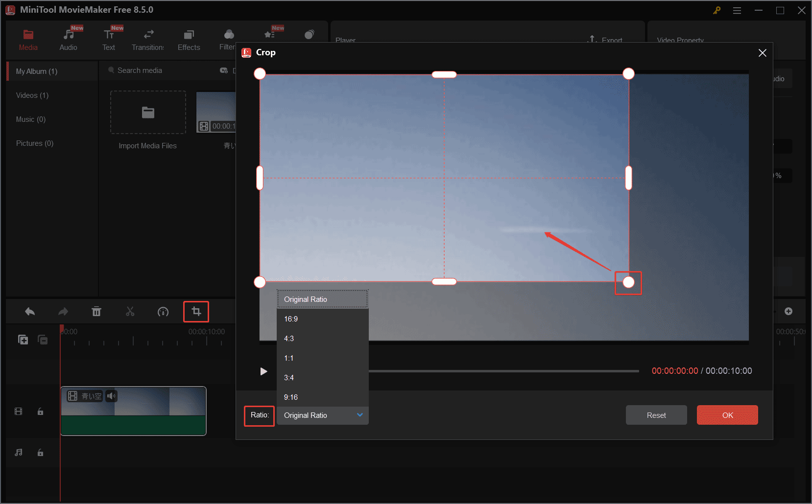This screenshot has height=504, width=812.
Task: Mute the 青い空 clip with its speaker toggle
Action: tap(111, 396)
